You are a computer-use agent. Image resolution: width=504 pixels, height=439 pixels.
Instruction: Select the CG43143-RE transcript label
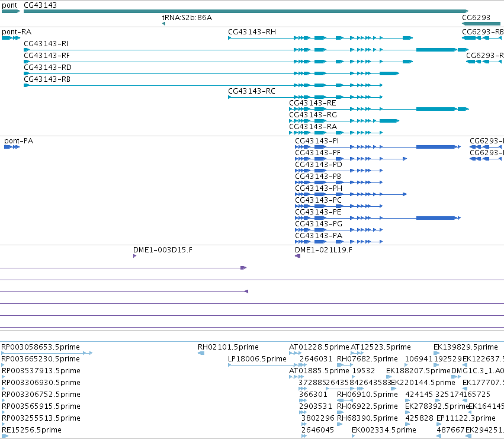coord(313,103)
